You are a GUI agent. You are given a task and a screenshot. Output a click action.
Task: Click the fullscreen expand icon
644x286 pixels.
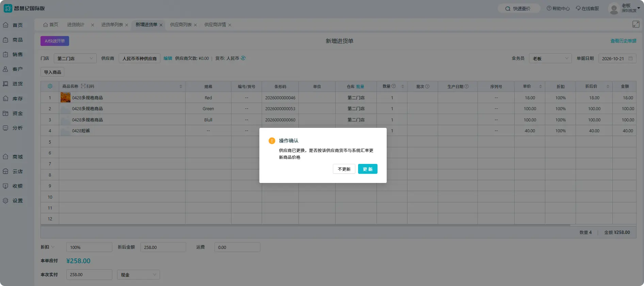coord(636,24)
